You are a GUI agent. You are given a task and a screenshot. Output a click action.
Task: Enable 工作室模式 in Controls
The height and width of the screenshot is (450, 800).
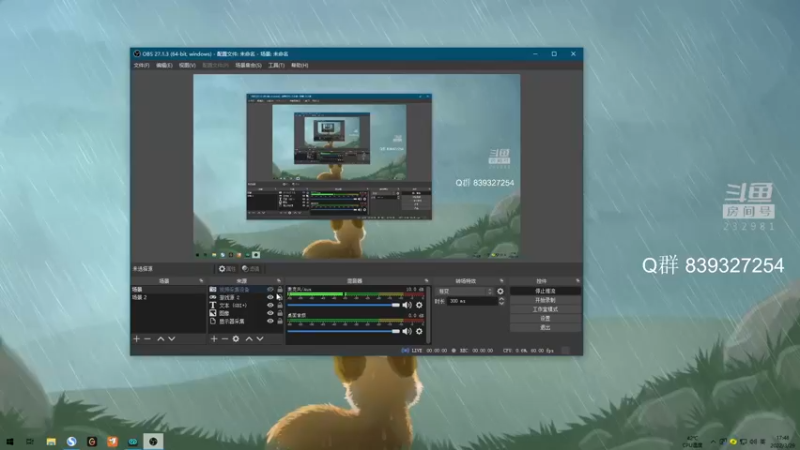click(545, 309)
